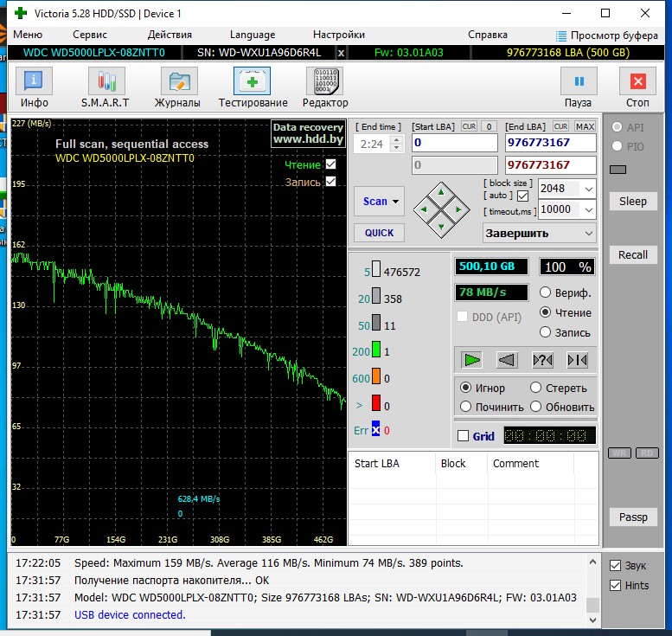Open the Scan dropdown button
672x636 pixels.
click(380, 201)
